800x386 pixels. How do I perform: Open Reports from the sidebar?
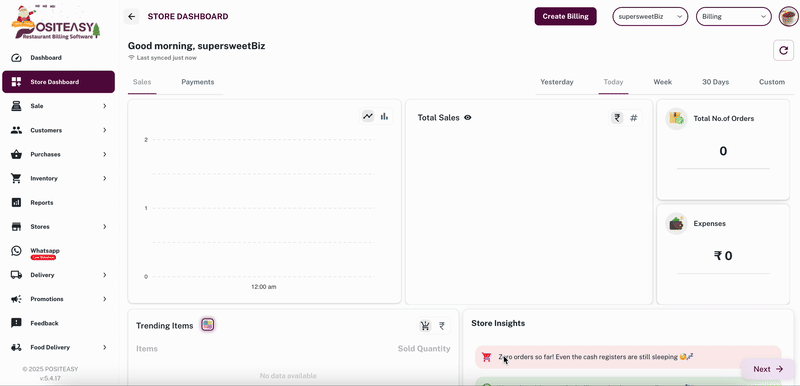(58, 202)
